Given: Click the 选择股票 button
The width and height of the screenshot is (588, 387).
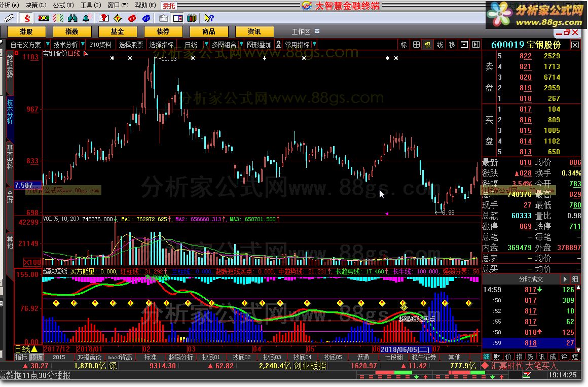Looking at the screenshot, I should pos(131,44).
